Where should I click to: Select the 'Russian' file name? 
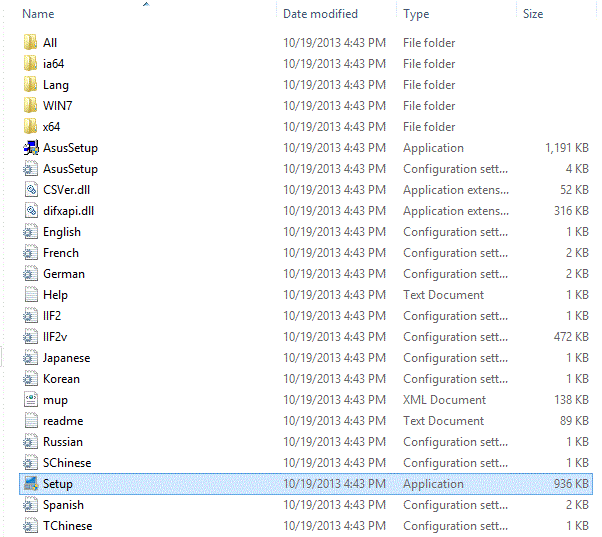click(63, 442)
